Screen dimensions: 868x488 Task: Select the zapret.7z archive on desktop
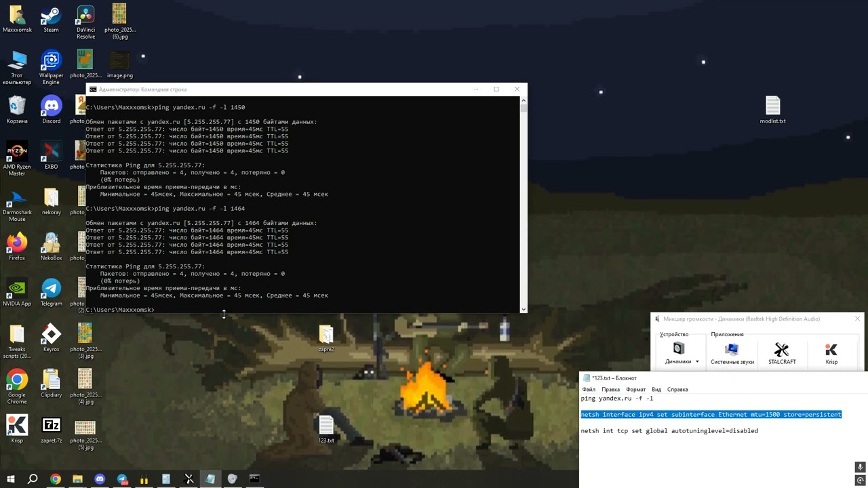coord(51,429)
